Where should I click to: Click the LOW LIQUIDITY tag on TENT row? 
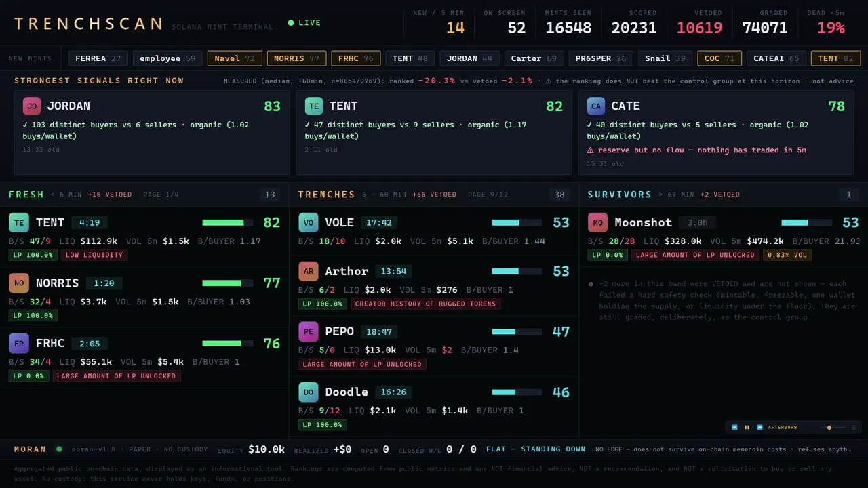click(x=95, y=255)
